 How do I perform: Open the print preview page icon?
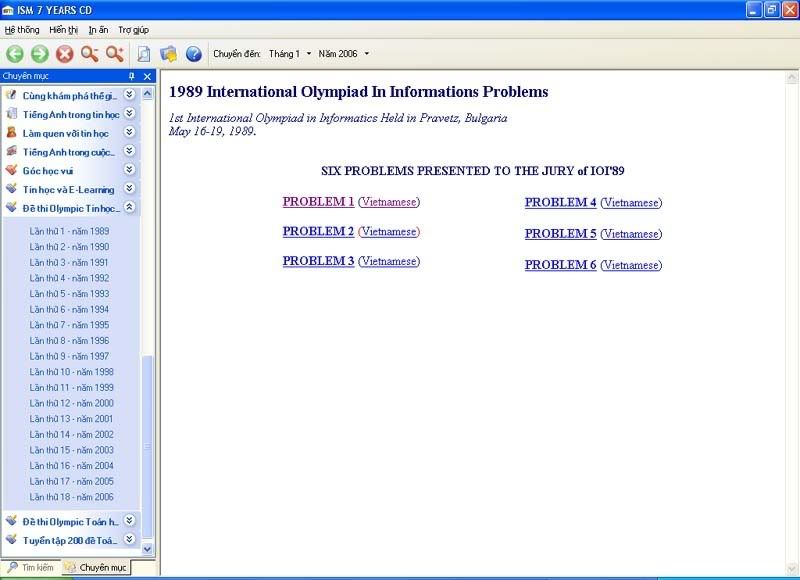(144, 54)
